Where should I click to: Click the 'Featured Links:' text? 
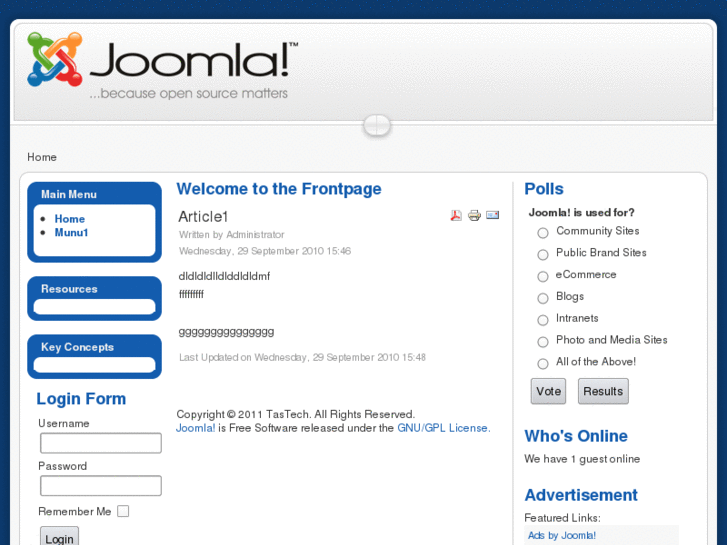pos(562,518)
